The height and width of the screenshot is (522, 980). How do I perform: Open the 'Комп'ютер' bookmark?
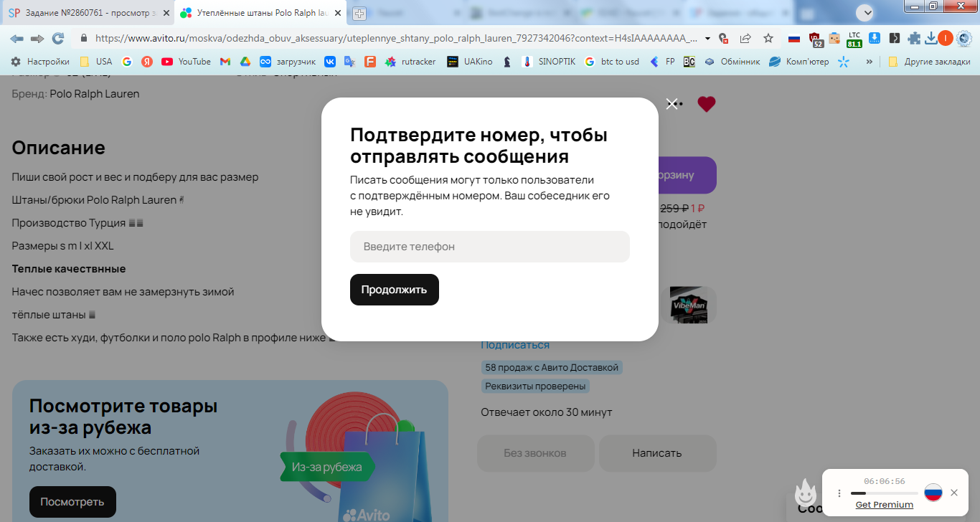(x=799, y=62)
